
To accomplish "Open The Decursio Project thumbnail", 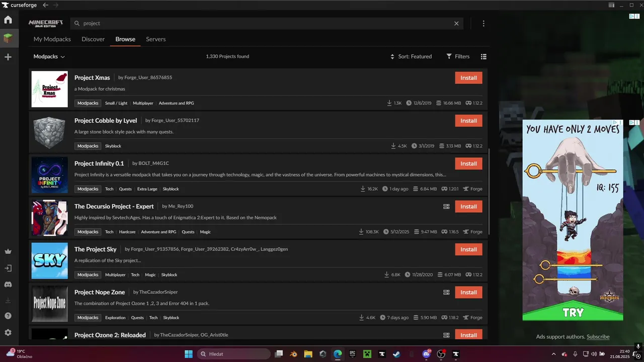I will coord(49,218).
